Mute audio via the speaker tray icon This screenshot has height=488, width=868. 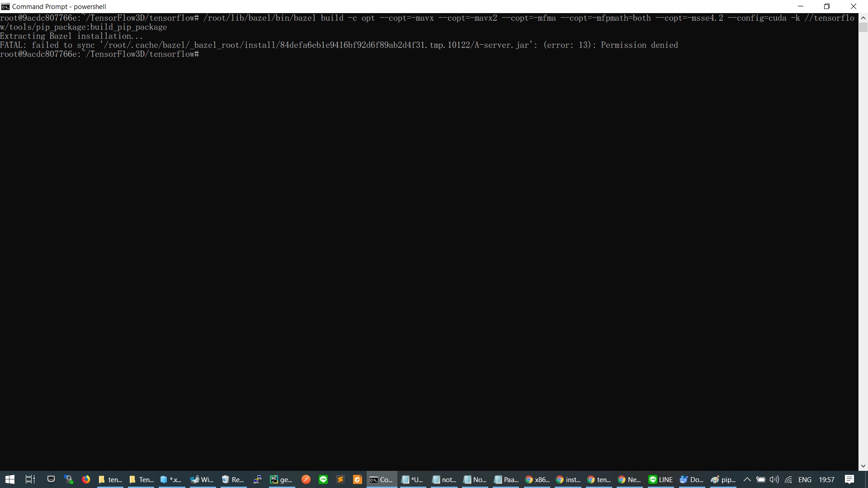tap(774, 479)
